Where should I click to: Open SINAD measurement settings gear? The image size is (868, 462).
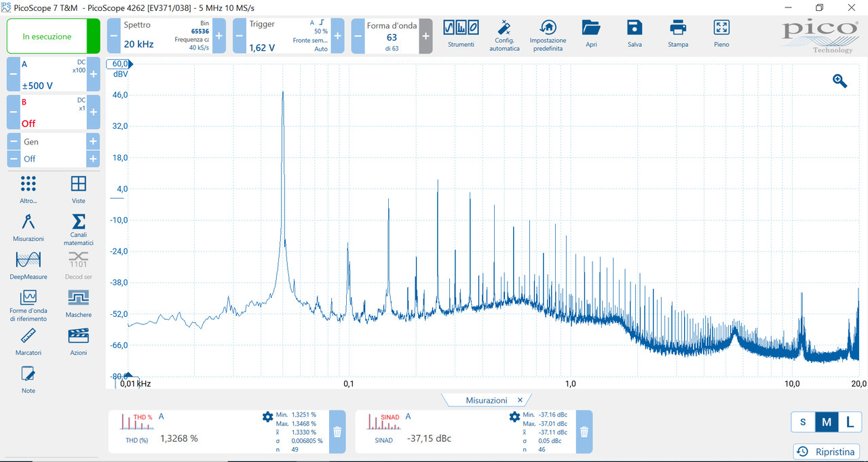click(x=514, y=417)
